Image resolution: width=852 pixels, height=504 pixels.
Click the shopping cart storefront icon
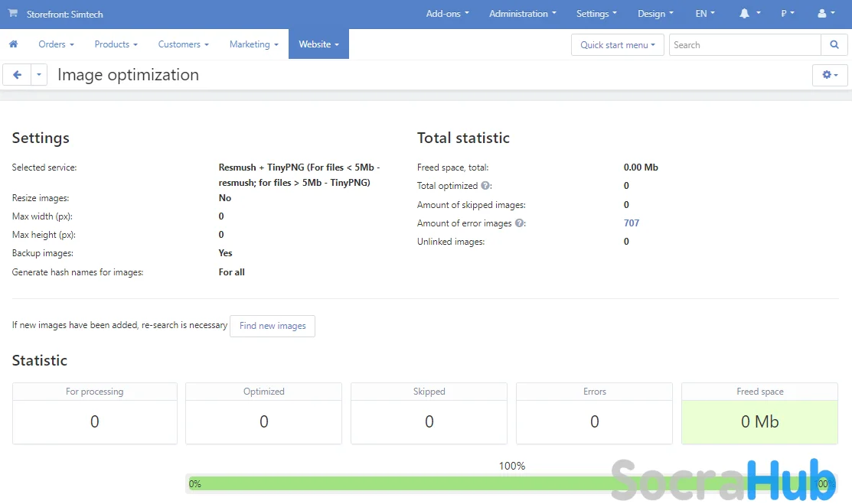click(x=13, y=14)
